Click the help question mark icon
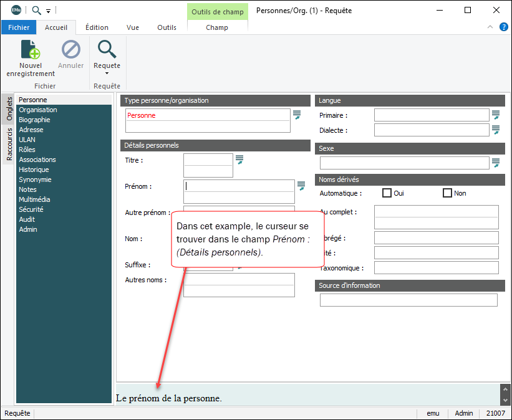512x420 pixels. coord(503,27)
